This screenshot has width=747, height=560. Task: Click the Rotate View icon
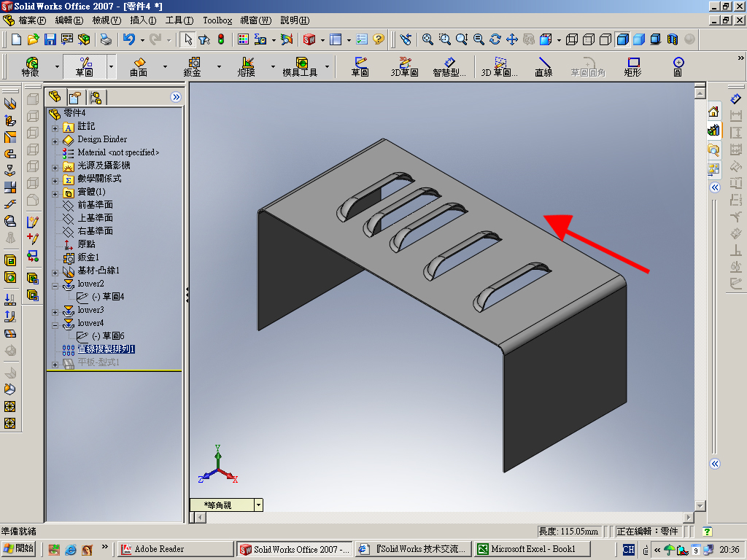(x=495, y=39)
